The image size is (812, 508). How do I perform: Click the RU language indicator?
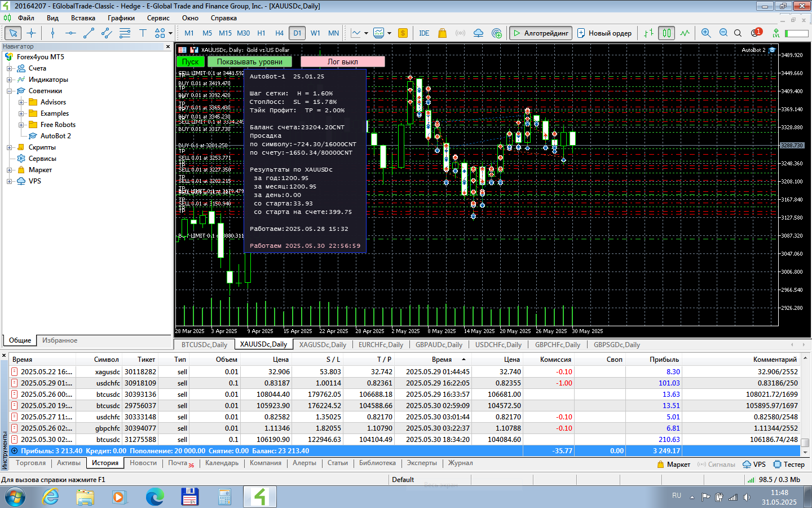[x=677, y=496]
